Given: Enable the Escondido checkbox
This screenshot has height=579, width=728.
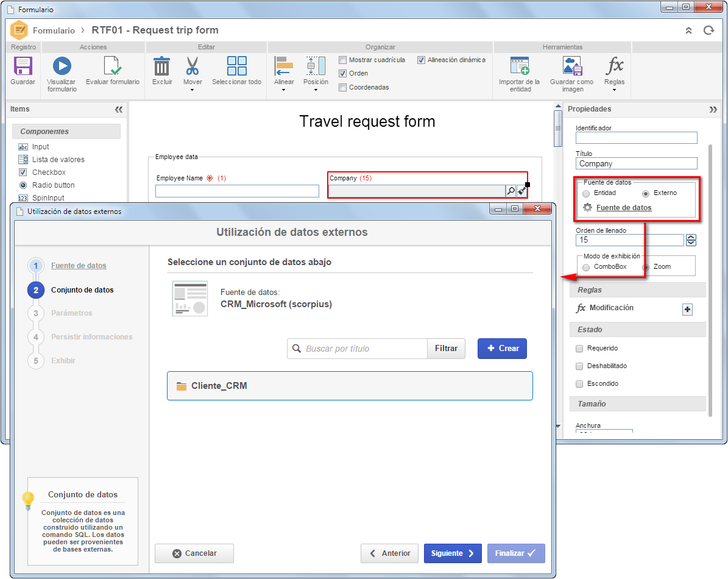Looking at the screenshot, I should click(x=579, y=383).
